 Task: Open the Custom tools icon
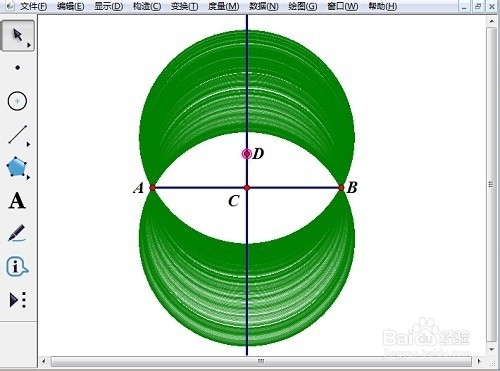17,300
